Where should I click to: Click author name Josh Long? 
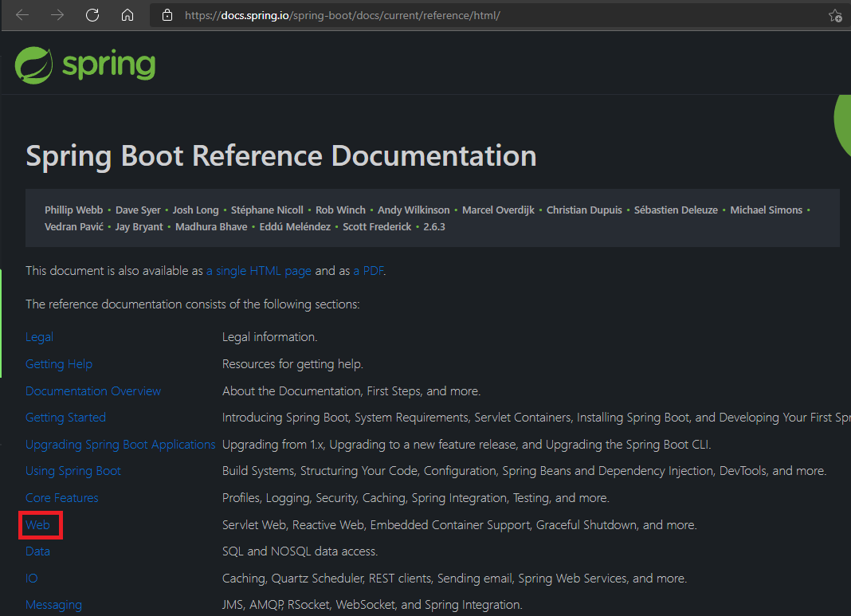[x=195, y=210]
